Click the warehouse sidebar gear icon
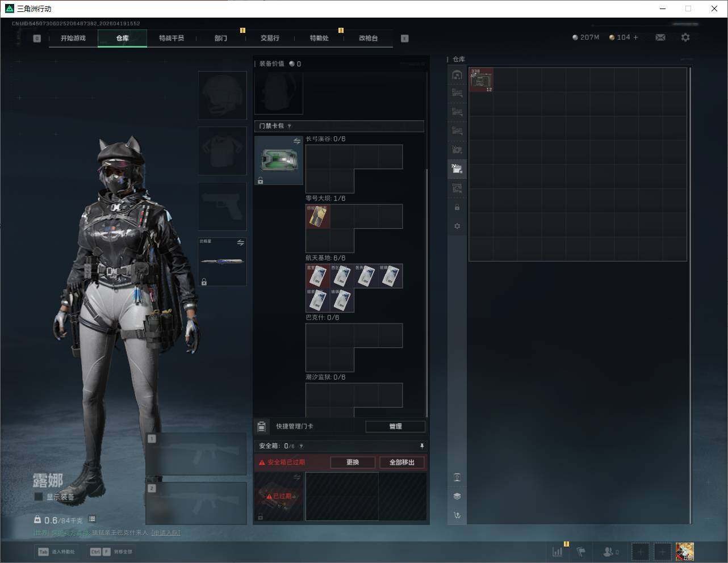The image size is (728, 563). 457,226
